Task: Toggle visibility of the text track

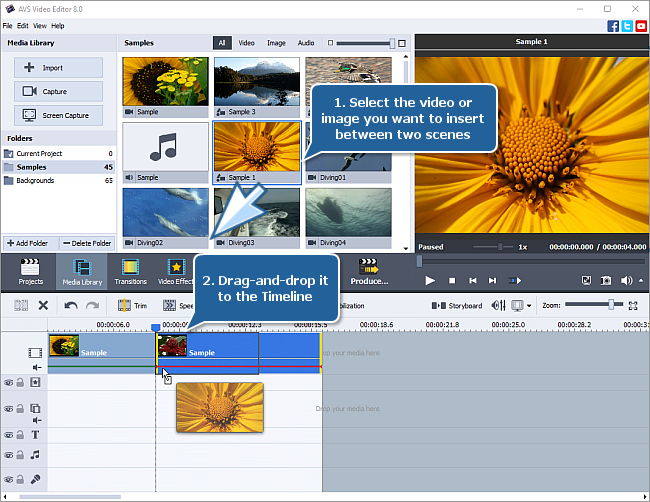Action: pos(9,435)
